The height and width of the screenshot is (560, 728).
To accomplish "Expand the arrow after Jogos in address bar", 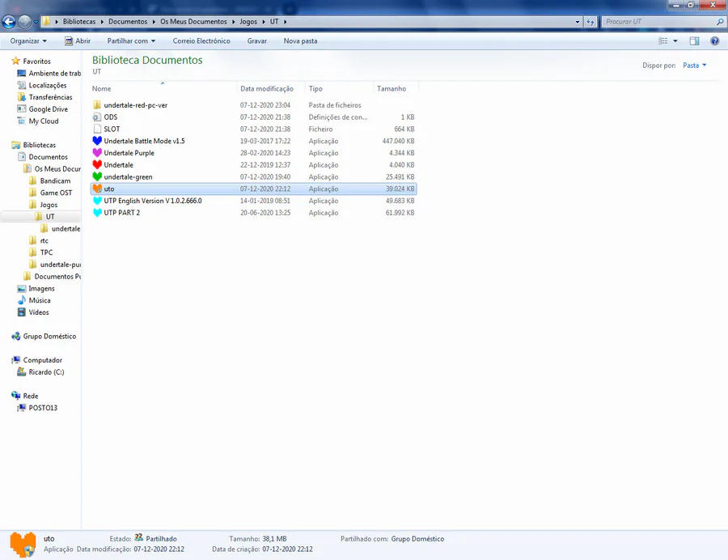I will coord(264,21).
